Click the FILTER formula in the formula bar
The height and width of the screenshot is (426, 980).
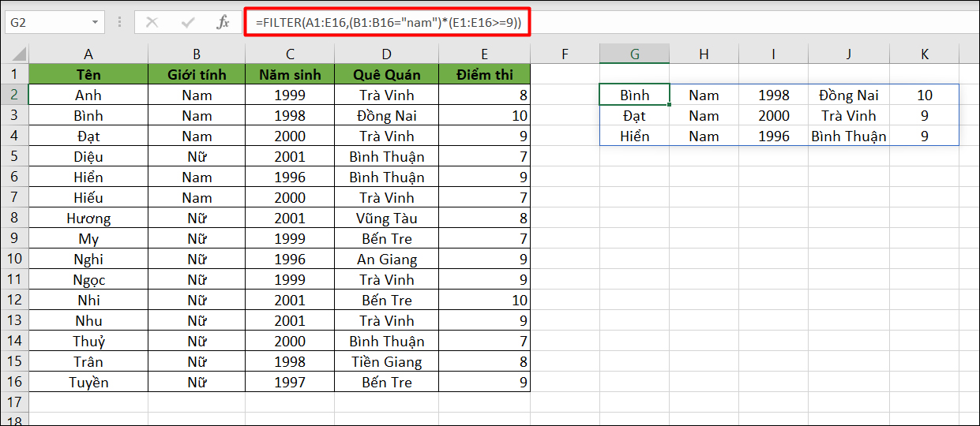tap(387, 23)
